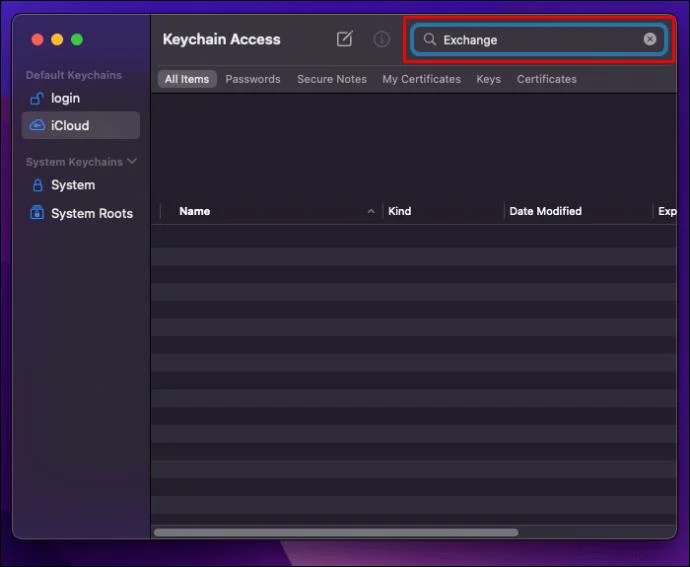Switch to the Secure Notes tab
Image resolution: width=690 pixels, height=567 pixels.
[x=332, y=79]
